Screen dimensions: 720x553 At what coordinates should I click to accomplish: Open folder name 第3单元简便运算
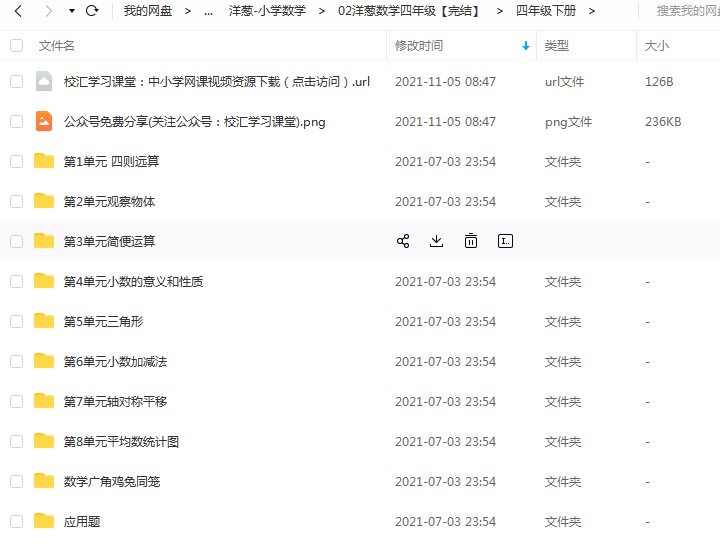click(x=109, y=241)
